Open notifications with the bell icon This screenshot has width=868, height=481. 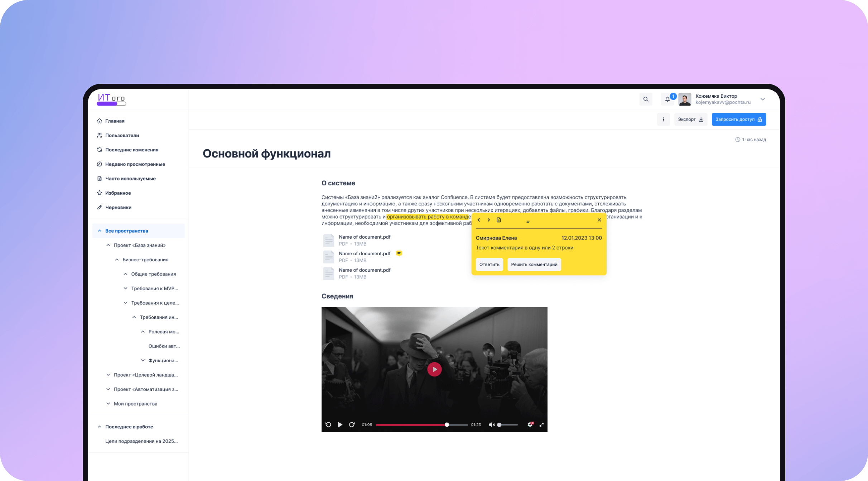pos(667,99)
